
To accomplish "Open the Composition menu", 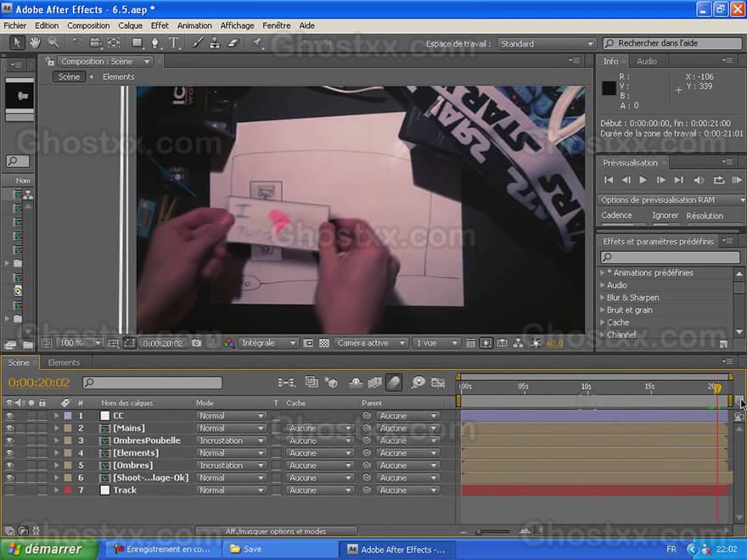I will click(x=88, y=25).
